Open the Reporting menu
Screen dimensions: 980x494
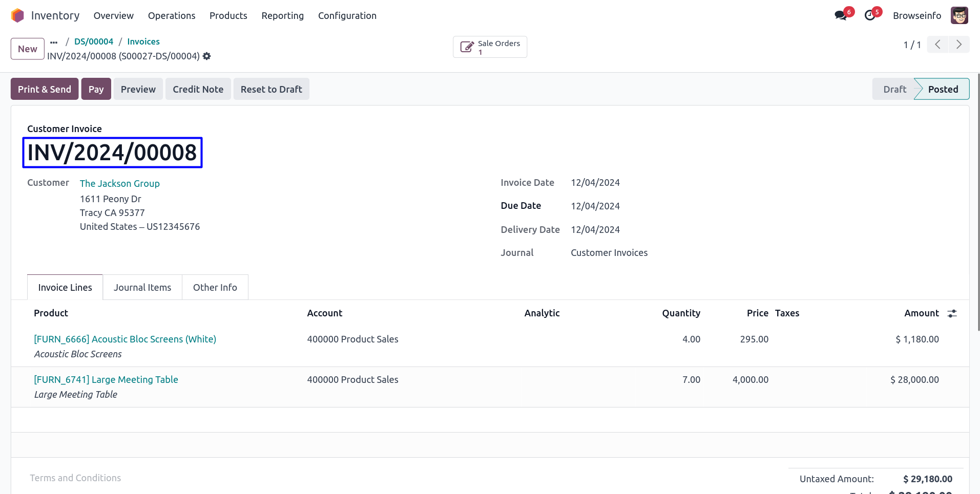(282, 16)
